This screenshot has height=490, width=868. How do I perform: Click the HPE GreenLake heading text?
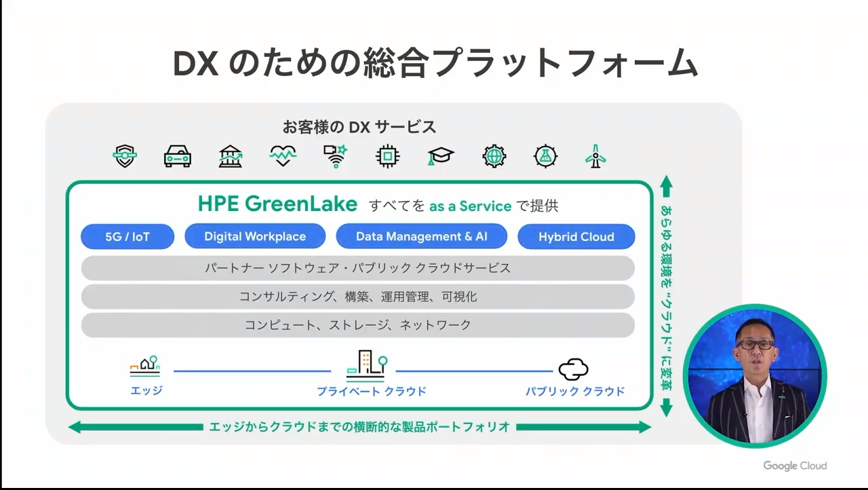[x=277, y=204]
